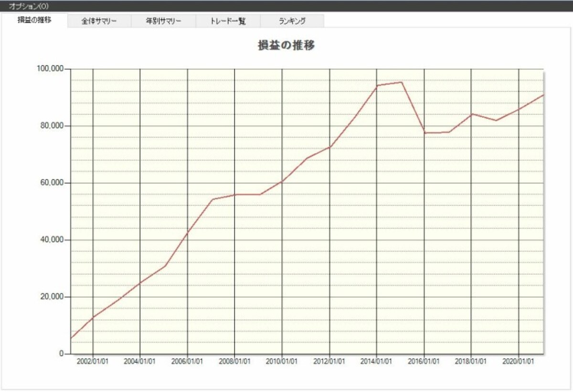The image size is (573, 392).
Task: Click the 2010/01/01 x-axis label
Action: 282,361
